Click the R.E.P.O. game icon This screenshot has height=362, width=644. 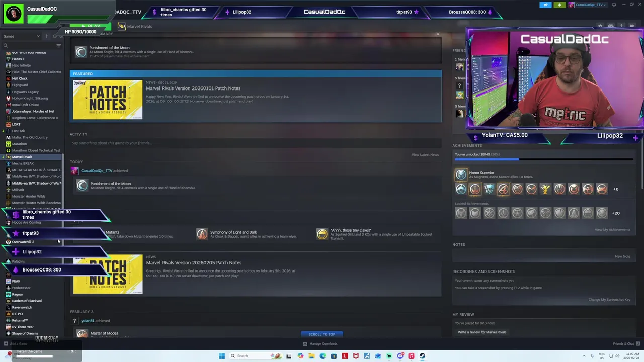point(8,314)
